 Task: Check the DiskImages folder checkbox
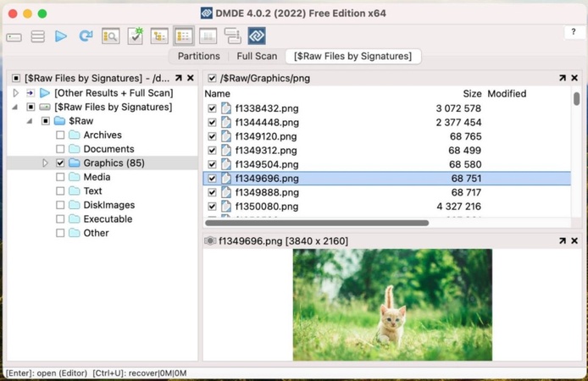point(60,205)
